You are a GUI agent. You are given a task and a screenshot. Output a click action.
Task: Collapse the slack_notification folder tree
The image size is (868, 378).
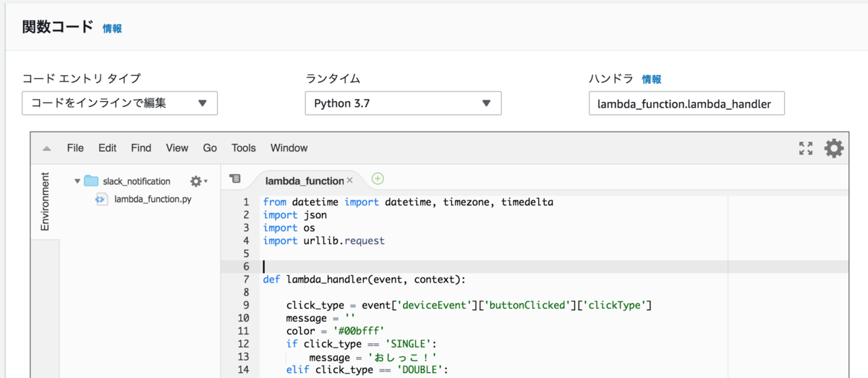[x=77, y=181]
